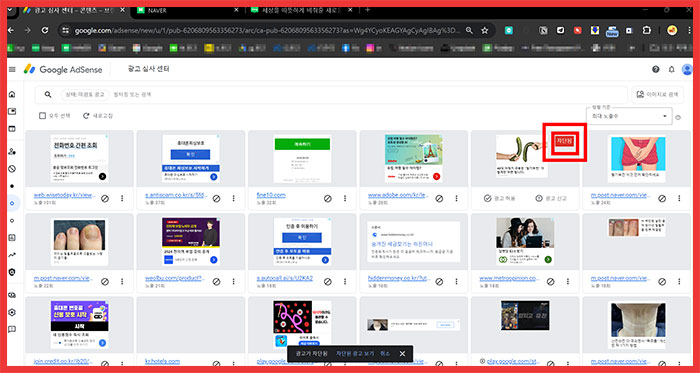Open more options for the www.adobe.com ad

click(456, 199)
